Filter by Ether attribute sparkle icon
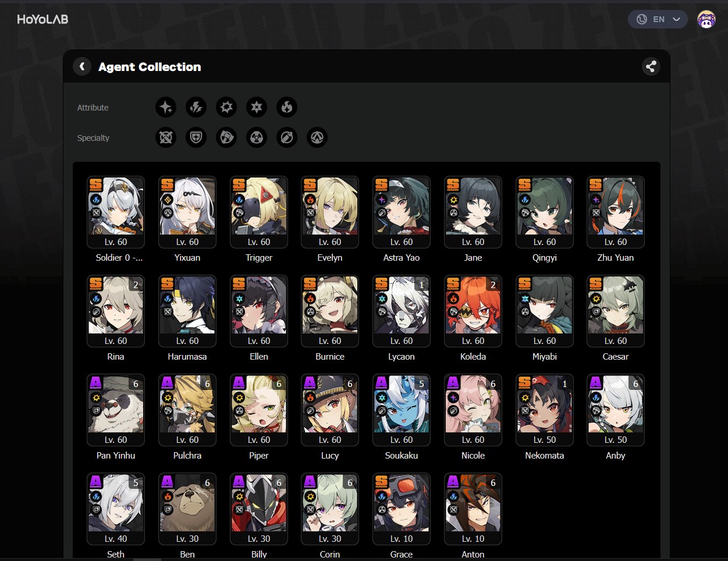The width and height of the screenshot is (728, 561). pyautogui.click(x=166, y=107)
